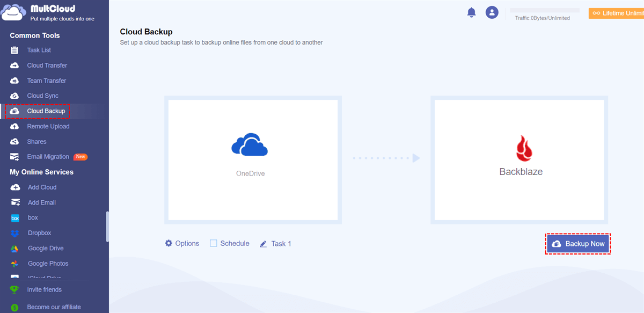The width and height of the screenshot is (644, 313).
Task: Open the notifications bell
Action: tap(472, 12)
